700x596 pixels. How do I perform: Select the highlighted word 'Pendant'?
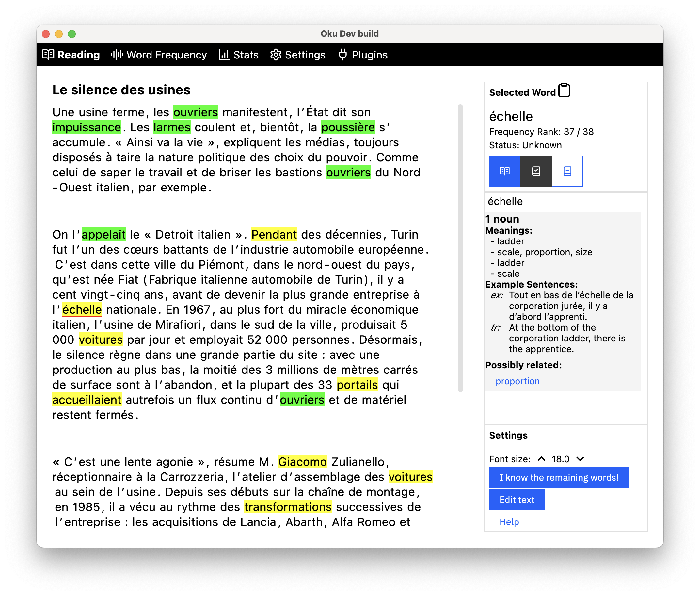(x=274, y=234)
